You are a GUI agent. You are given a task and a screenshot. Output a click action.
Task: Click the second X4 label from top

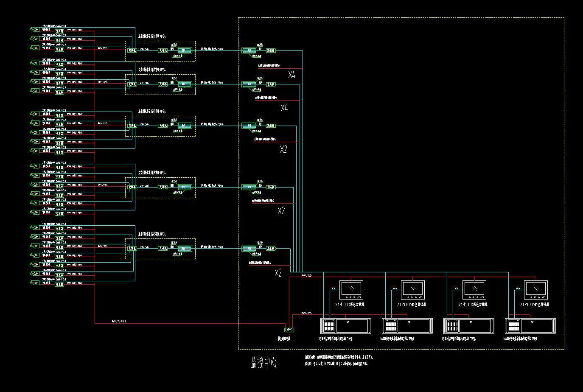(284, 108)
